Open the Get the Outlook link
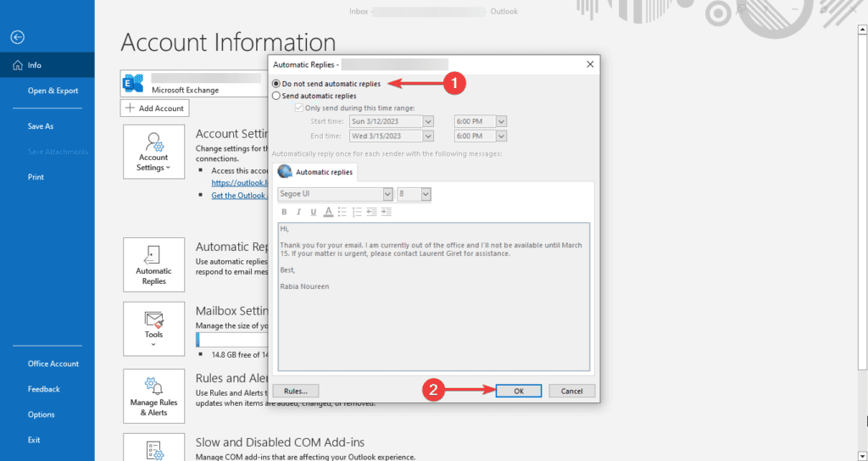The height and width of the screenshot is (461, 868). pos(239,196)
